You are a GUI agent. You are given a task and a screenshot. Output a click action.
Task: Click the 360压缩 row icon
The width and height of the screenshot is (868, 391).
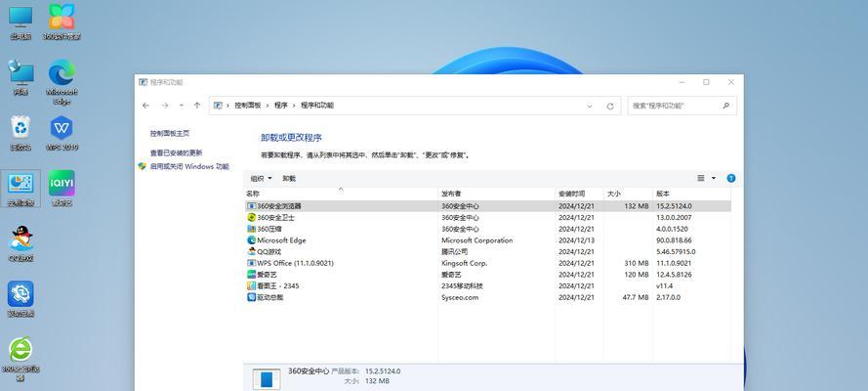coord(251,229)
